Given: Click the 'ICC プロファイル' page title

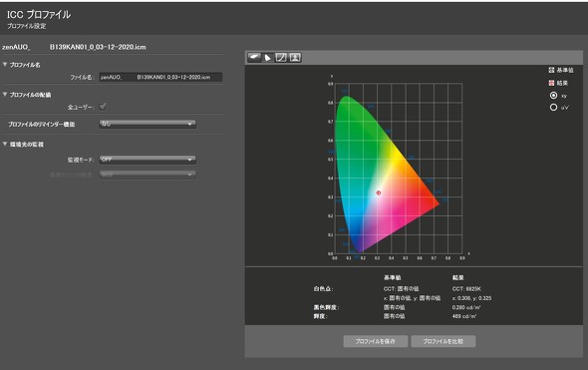Looking at the screenshot, I should [x=39, y=15].
